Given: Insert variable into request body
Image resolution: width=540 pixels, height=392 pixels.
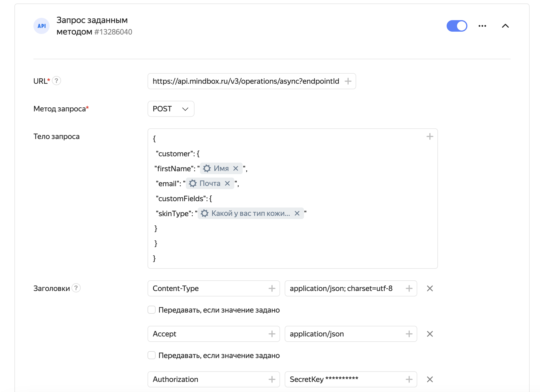Looking at the screenshot, I should pos(430,136).
